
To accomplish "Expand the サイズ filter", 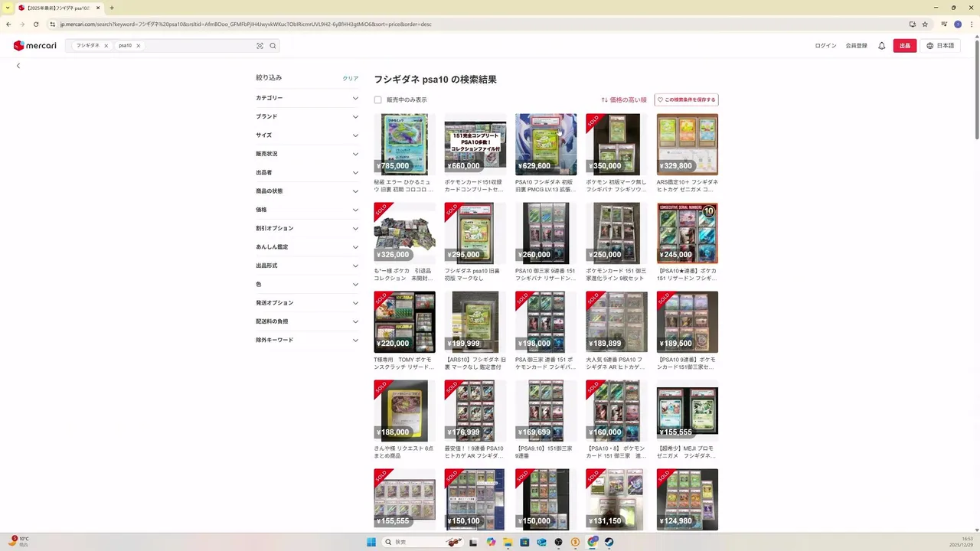I will click(307, 135).
